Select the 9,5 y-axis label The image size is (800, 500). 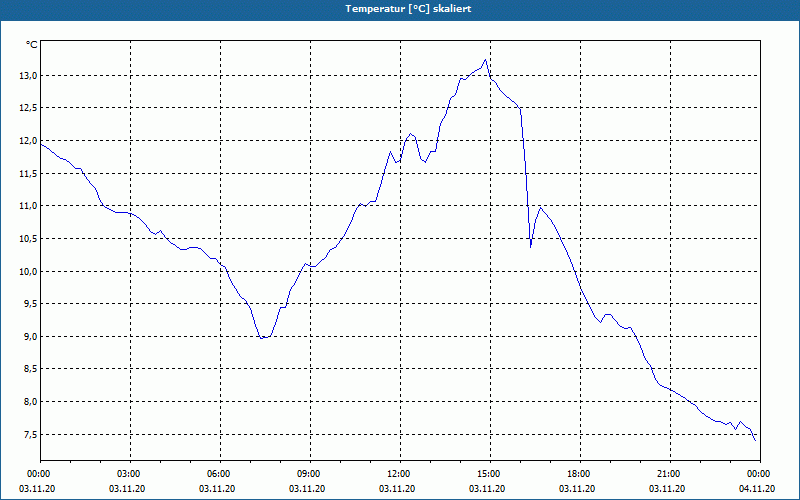[x=30, y=304]
